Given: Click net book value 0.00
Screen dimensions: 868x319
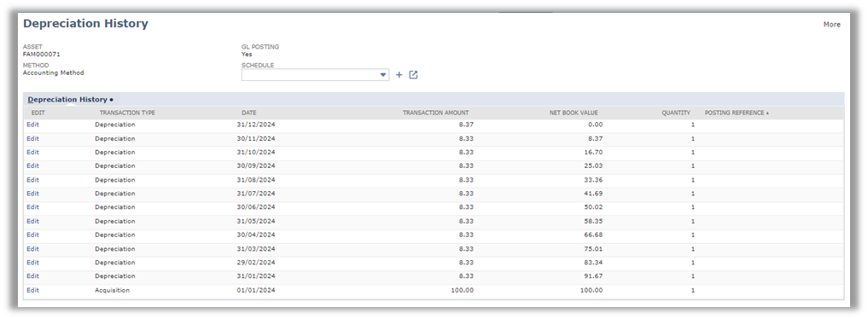Looking at the screenshot, I should click(x=595, y=125).
